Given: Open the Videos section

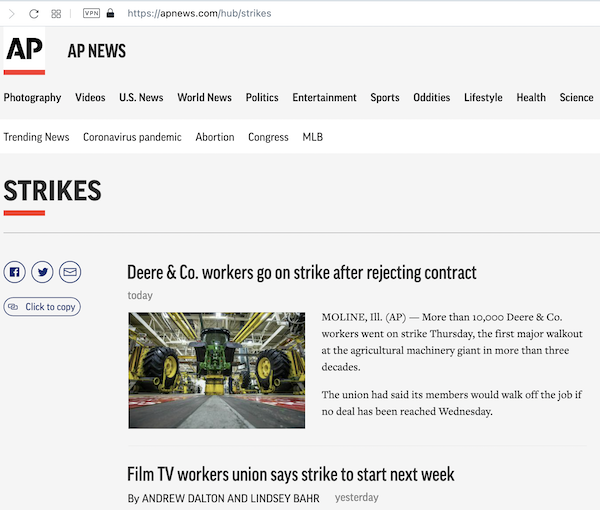Looking at the screenshot, I should pos(90,98).
